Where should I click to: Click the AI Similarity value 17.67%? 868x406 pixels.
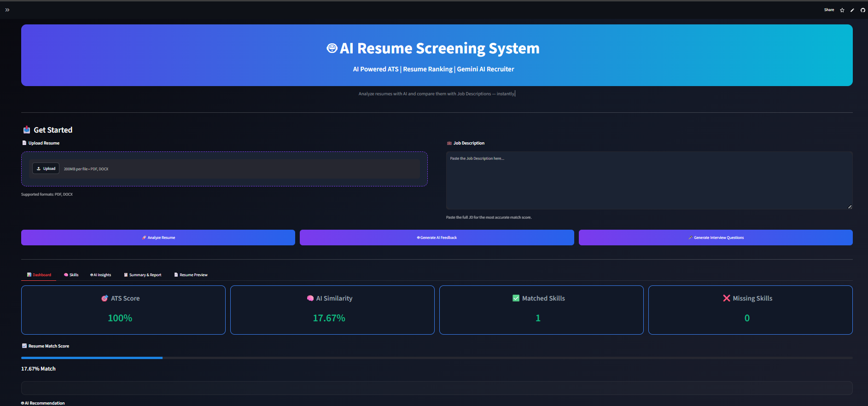pos(329,318)
